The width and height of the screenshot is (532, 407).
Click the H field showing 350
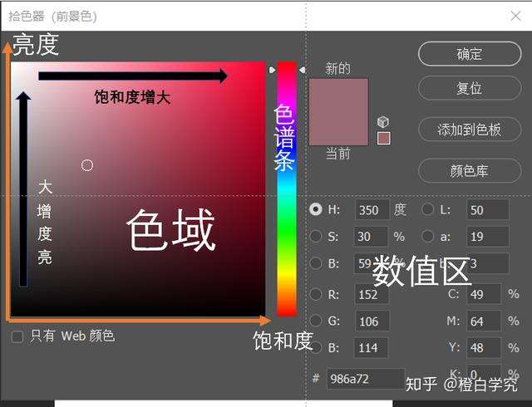pyautogui.click(x=372, y=209)
